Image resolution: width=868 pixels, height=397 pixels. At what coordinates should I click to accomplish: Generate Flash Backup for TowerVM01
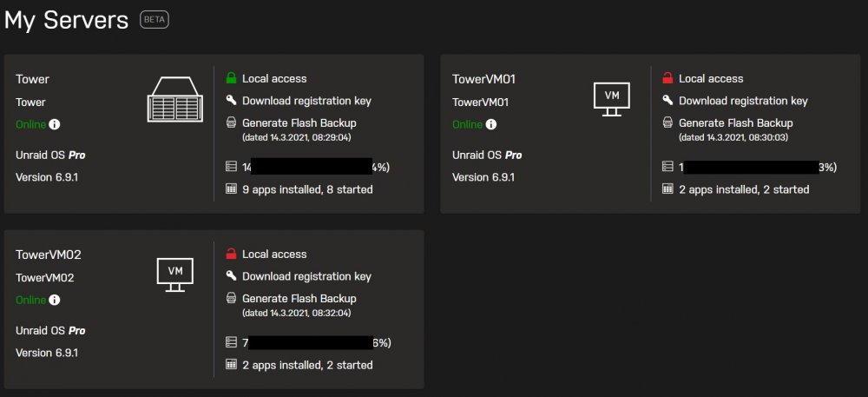point(736,122)
